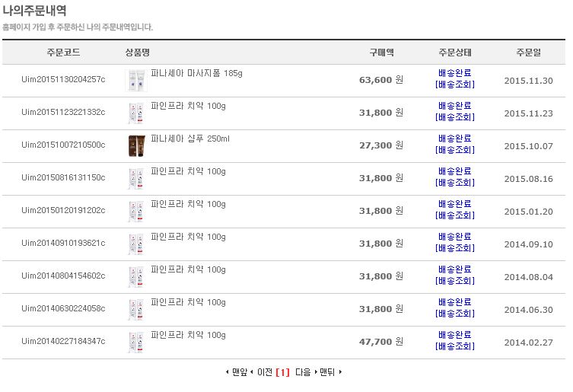The image size is (573, 392).
Task: Track delivery for order Uim20150120191202c
Action: tap(455, 215)
